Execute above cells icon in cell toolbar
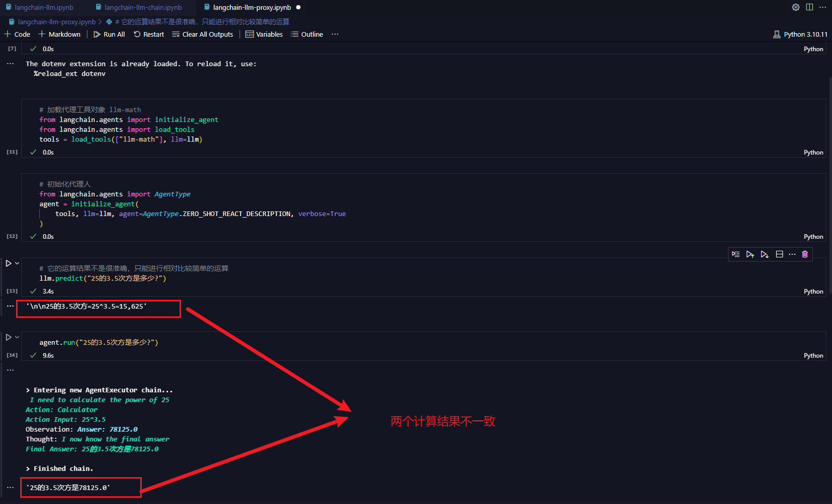Viewport: 832px width, 504px height. click(x=750, y=254)
